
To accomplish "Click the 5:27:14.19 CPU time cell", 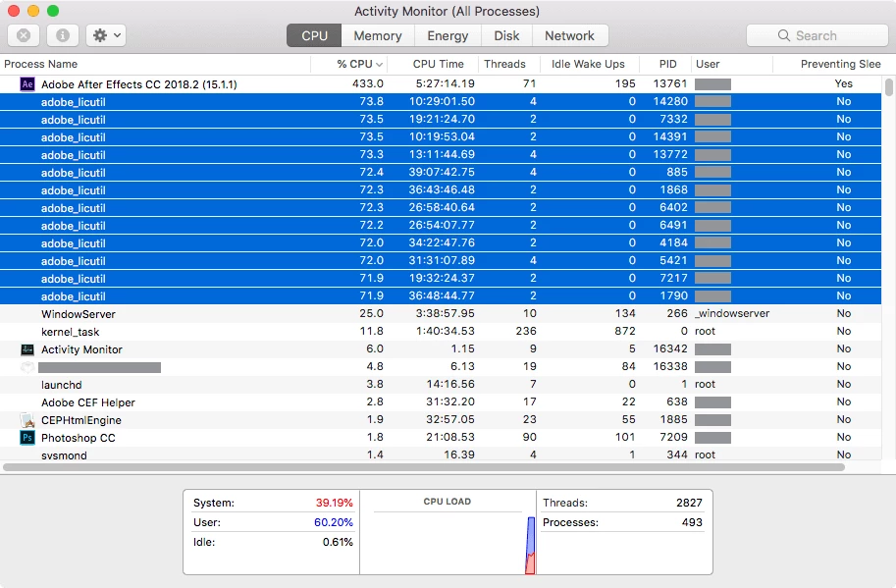I will 446,84.
